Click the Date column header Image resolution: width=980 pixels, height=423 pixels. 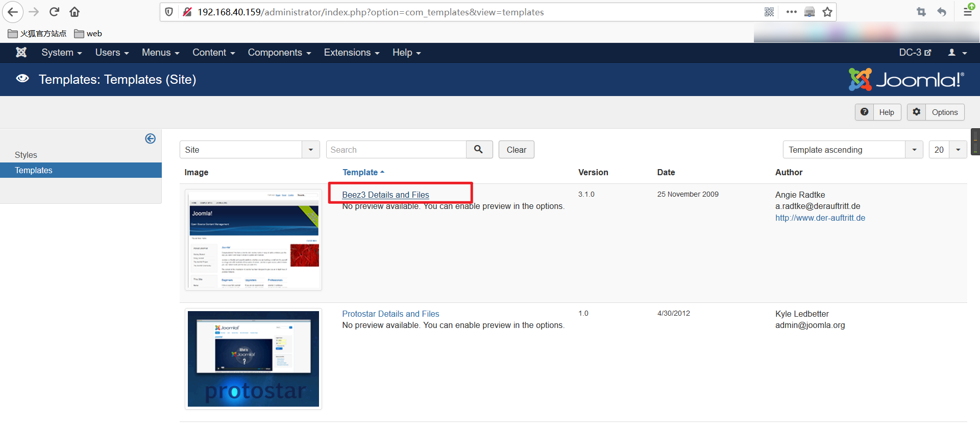click(666, 172)
